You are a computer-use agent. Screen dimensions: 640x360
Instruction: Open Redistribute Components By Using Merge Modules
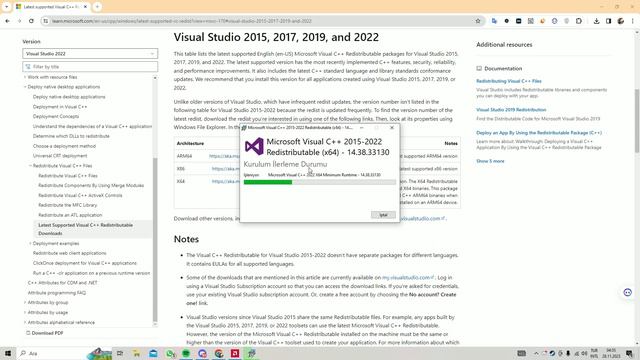pos(91,185)
